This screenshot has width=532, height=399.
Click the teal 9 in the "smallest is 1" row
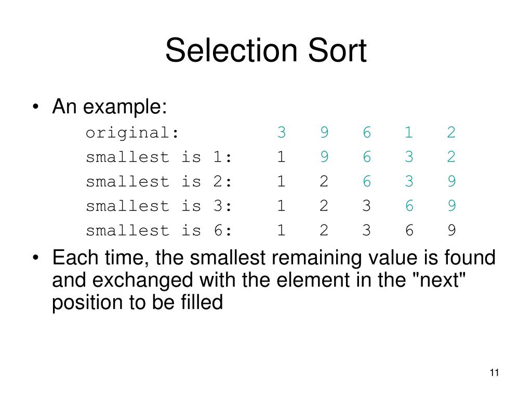pos(324,157)
